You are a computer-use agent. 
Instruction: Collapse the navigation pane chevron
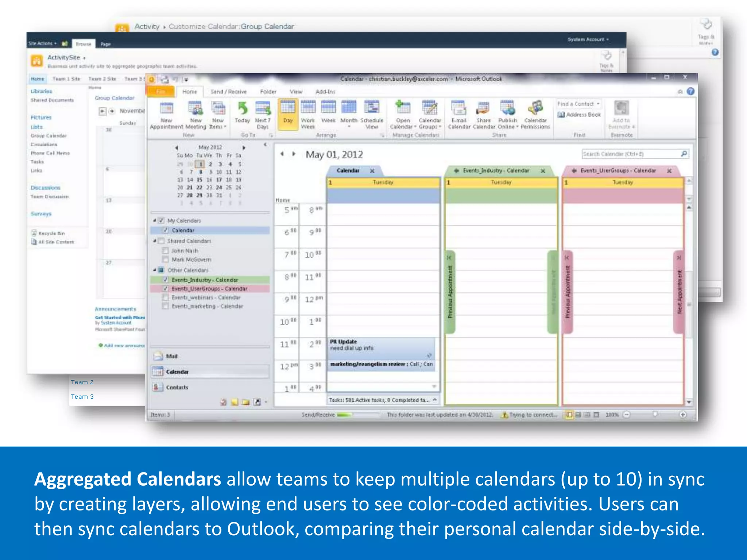(266, 145)
